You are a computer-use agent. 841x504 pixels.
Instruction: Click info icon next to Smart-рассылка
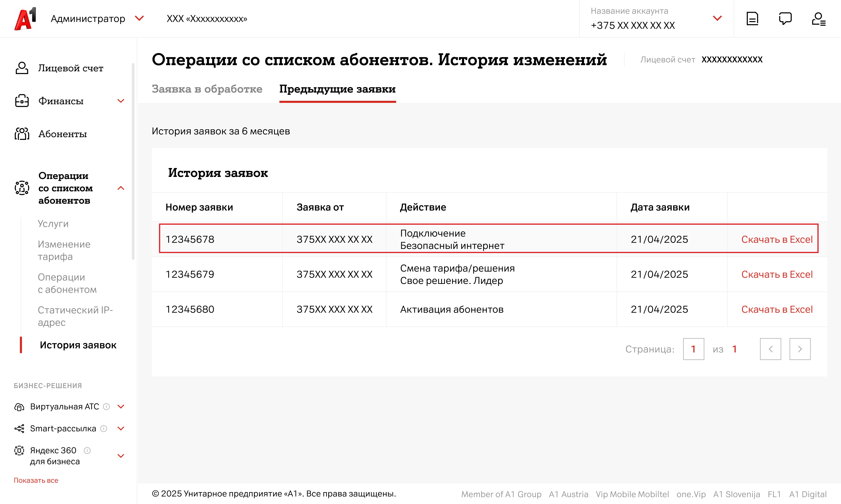pyautogui.click(x=104, y=429)
